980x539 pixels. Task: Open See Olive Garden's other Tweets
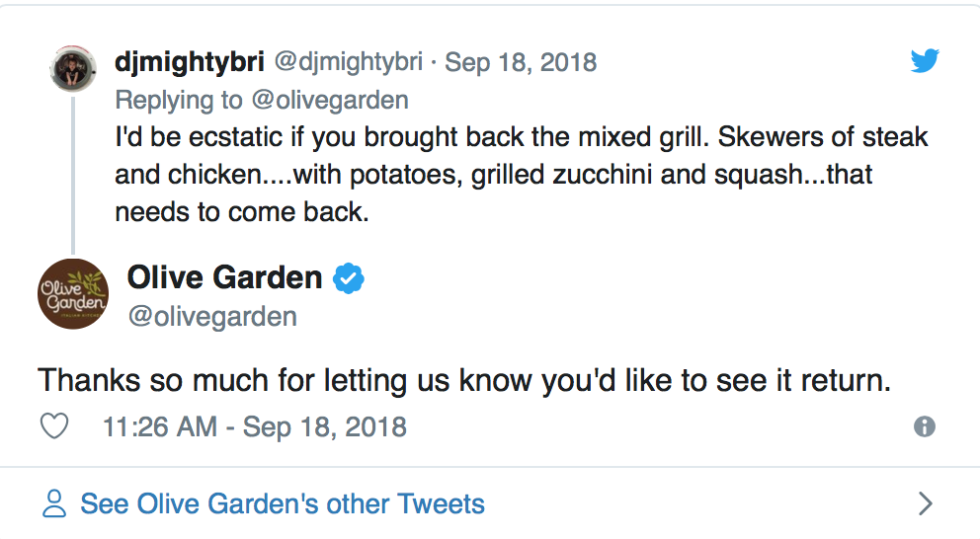pyautogui.click(x=282, y=504)
